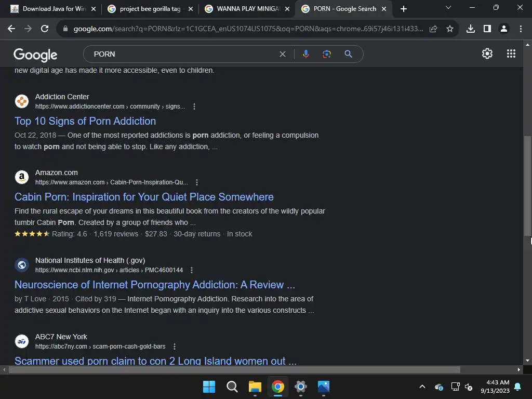Open more options for Amazon.com result

pyautogui.click(x=197, y=182)
